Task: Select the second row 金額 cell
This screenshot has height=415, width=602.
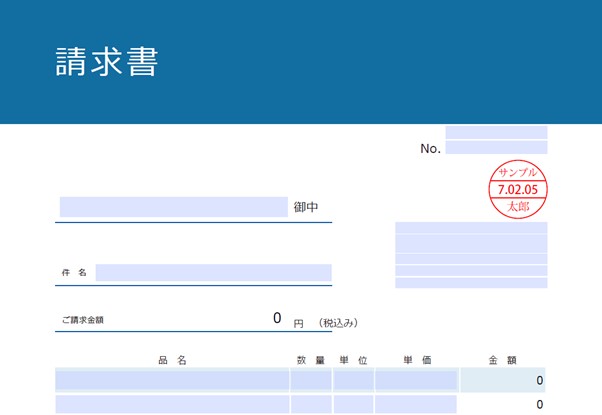Action: 503,404
